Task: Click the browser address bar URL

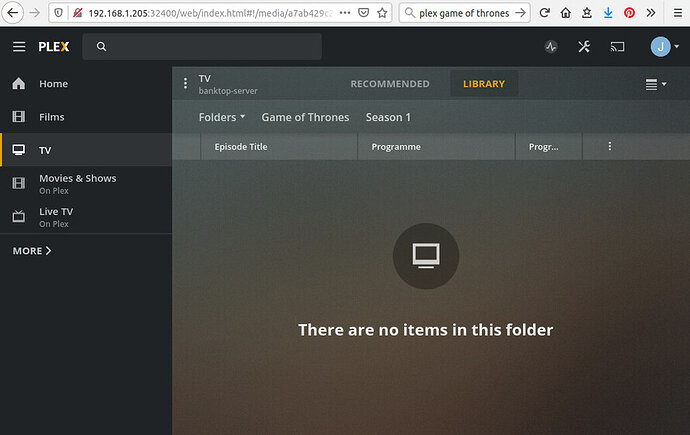Action: click(210, 13)
